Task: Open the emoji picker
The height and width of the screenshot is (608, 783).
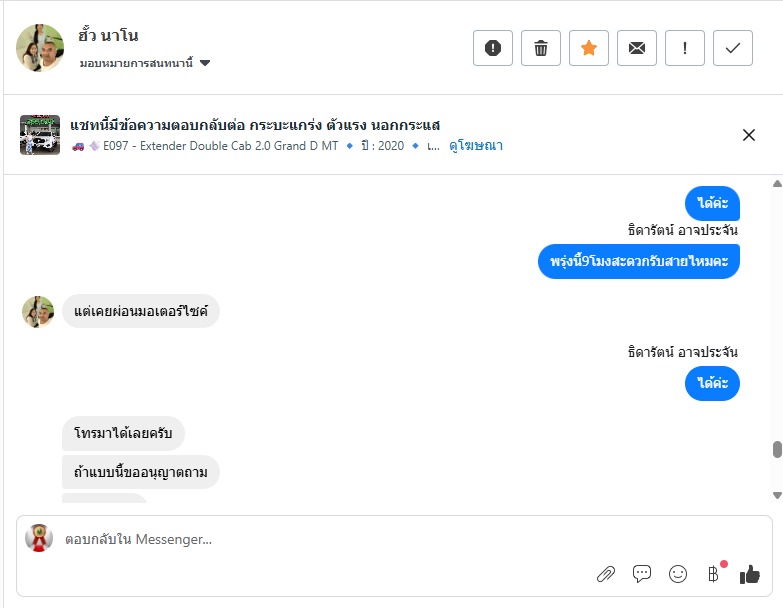Action: [x=678, y=574]
